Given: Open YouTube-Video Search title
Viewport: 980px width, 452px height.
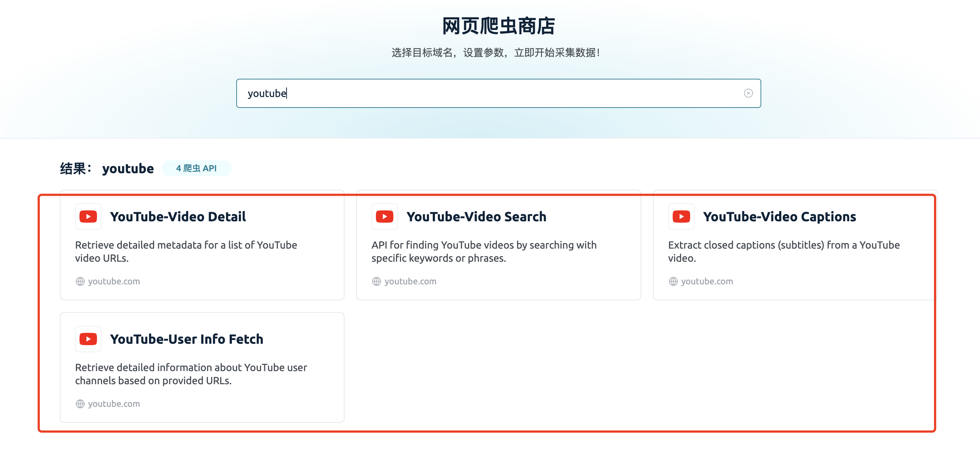Looking at the screenshot, I should [x=476, y=217].
